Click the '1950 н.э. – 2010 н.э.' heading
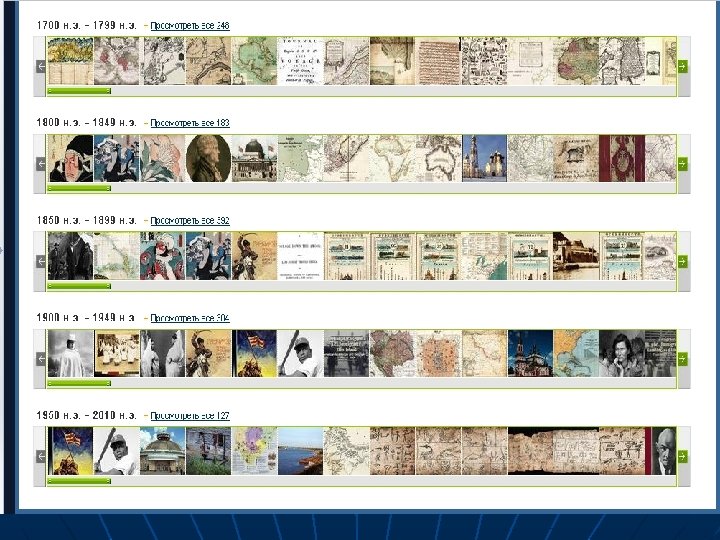 tap(87, 416)
